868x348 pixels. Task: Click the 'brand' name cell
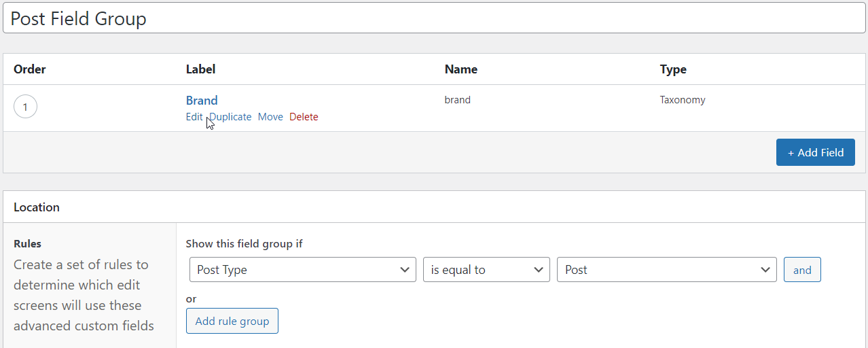(458, 100)
